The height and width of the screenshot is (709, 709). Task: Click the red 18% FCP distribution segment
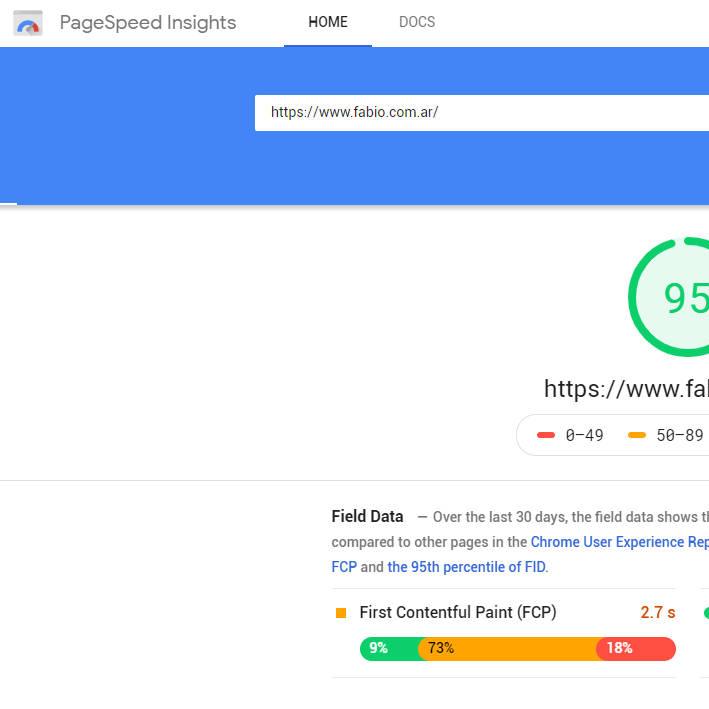pyautogui.click(x=636, y=648)
